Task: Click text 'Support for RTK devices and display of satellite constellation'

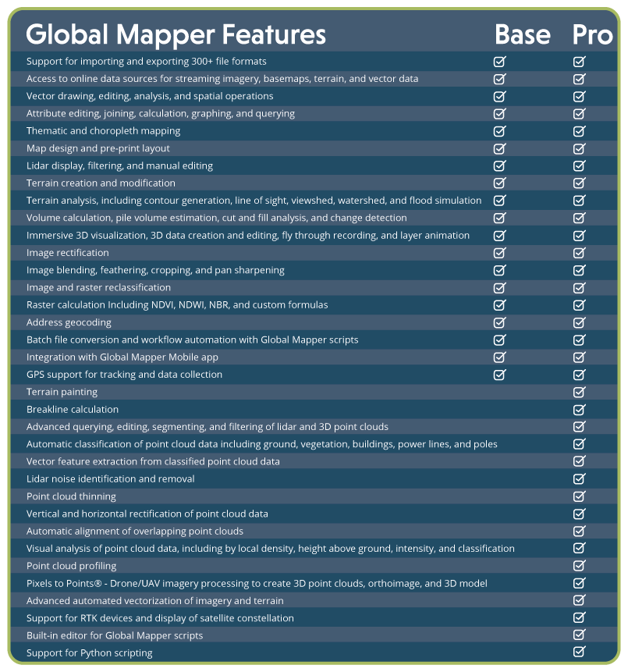Action: [160, 618]
